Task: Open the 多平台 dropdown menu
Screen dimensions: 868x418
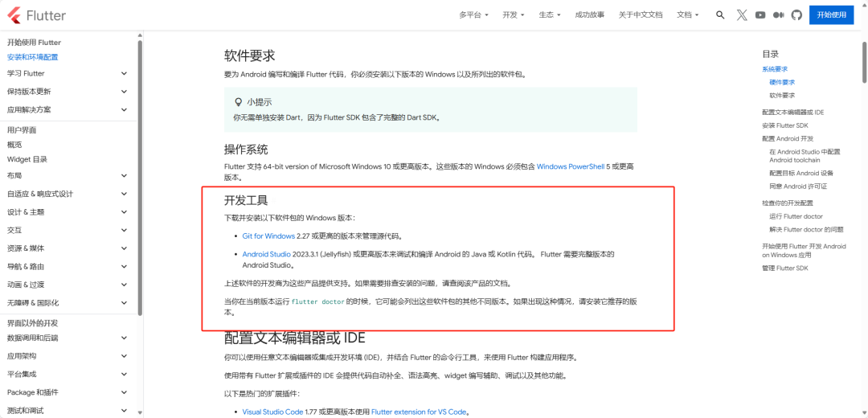Action: 474,15
